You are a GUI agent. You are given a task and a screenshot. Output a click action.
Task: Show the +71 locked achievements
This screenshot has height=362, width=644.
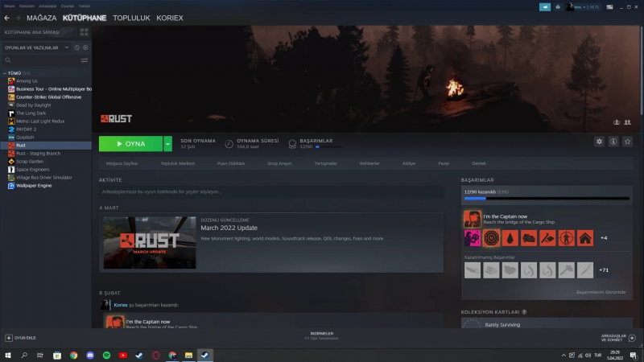point(604,270)
